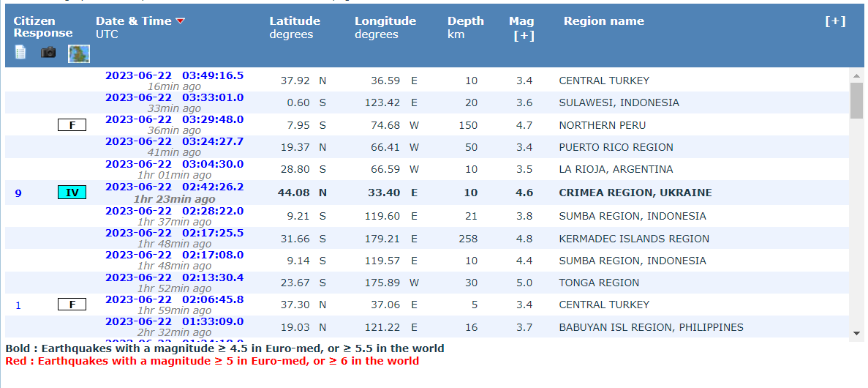Click the camera photos icon in header
This screenshot has height=388, width=868.
pos(48,53)
